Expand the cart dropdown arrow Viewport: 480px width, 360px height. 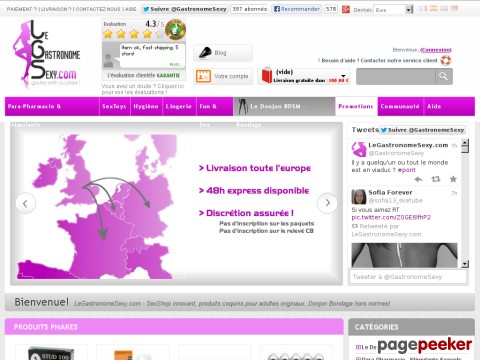tap(343, 76)
